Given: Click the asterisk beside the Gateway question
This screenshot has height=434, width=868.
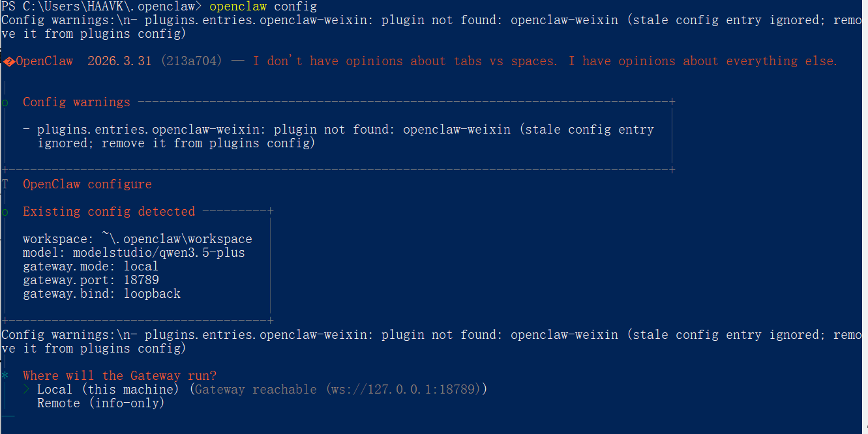Looking at the screenshot, I should pos(5,376).
